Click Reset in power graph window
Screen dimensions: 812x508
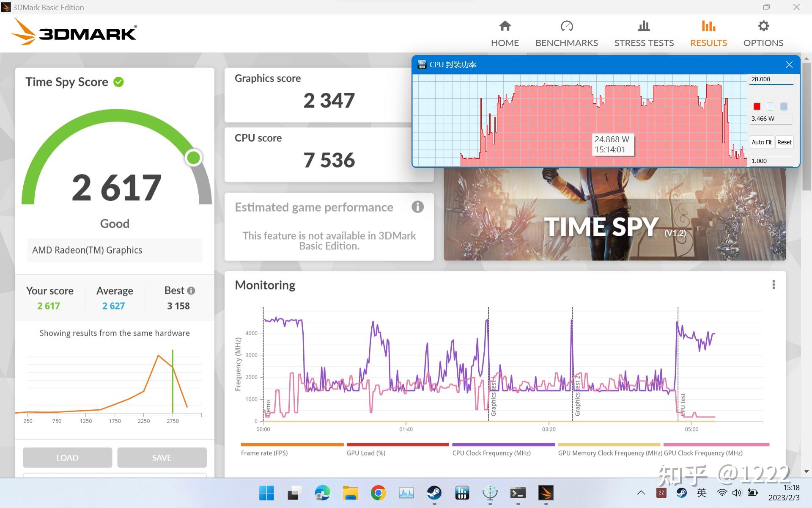click(x=784, y=142)
